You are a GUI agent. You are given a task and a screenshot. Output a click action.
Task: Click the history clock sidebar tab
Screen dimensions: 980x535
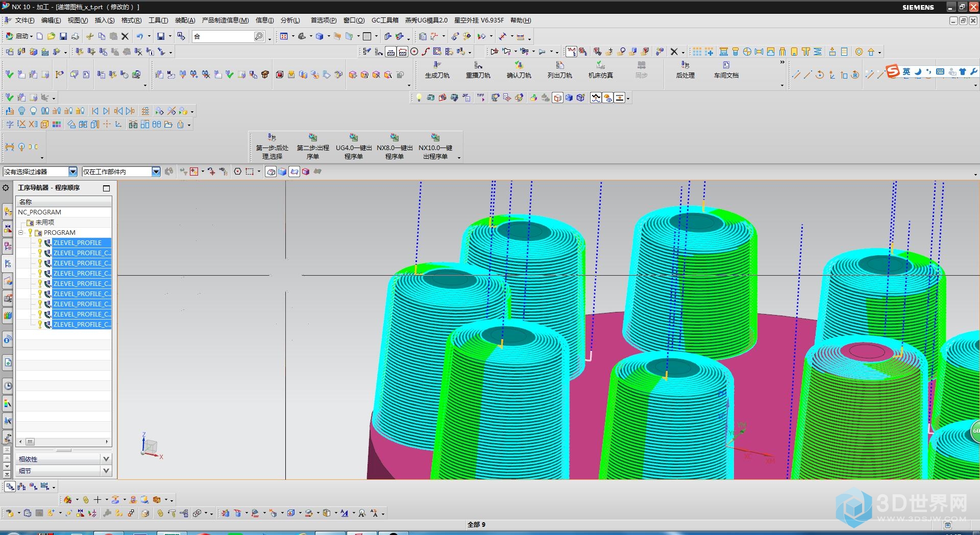pyautogui.click(x=8, y=386)
